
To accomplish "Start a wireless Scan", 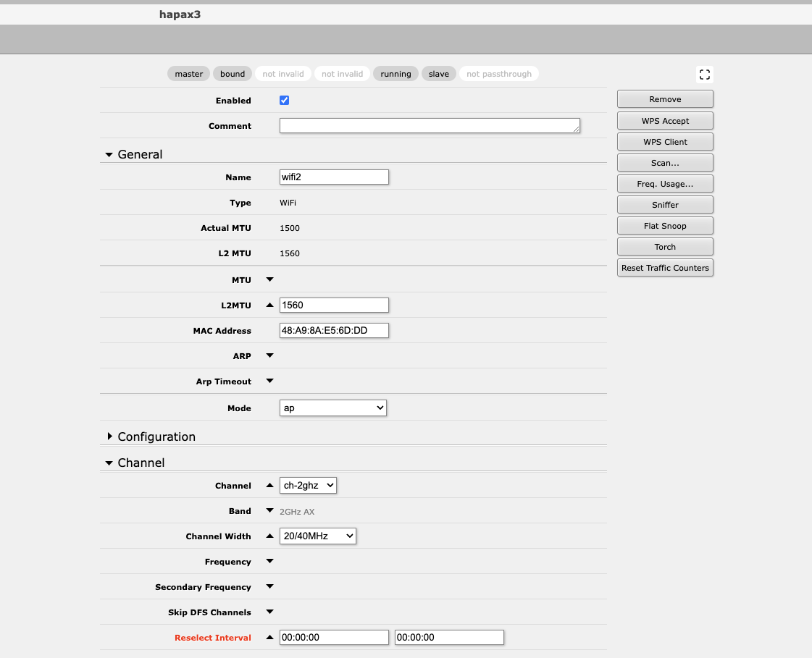I will (664, 162).
